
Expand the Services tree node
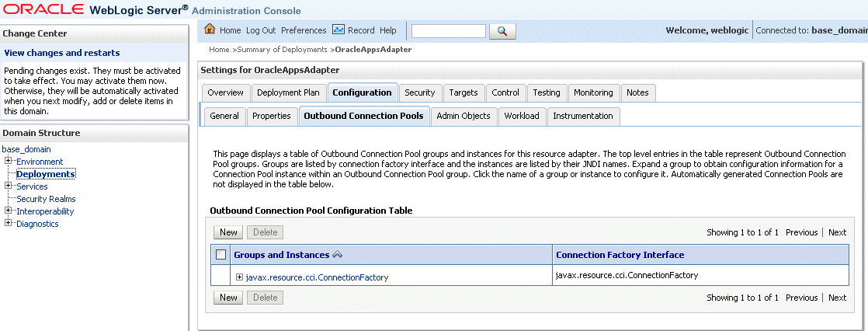[x=9, y=186]
